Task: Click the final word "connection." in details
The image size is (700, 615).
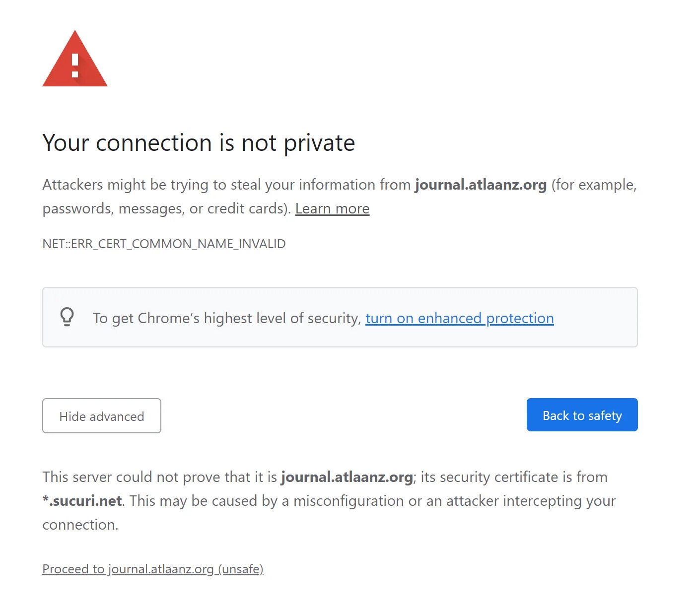Action: click(80, 525)
